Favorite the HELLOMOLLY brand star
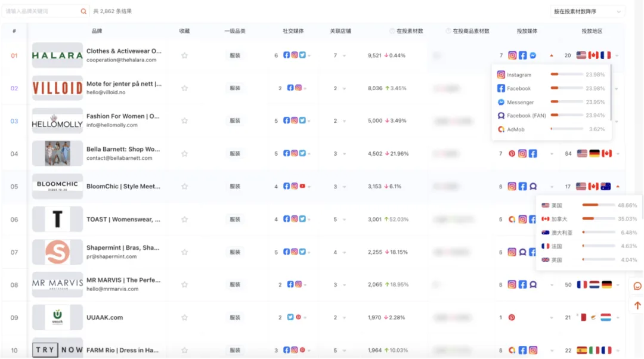The width and height of the screenshot is (644, 359). point(184,121)
